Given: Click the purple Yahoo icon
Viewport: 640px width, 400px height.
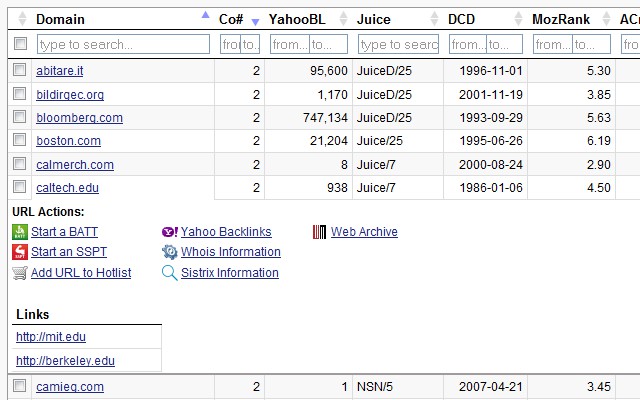Looking at the screenshot, I should [x=169, y=232].
